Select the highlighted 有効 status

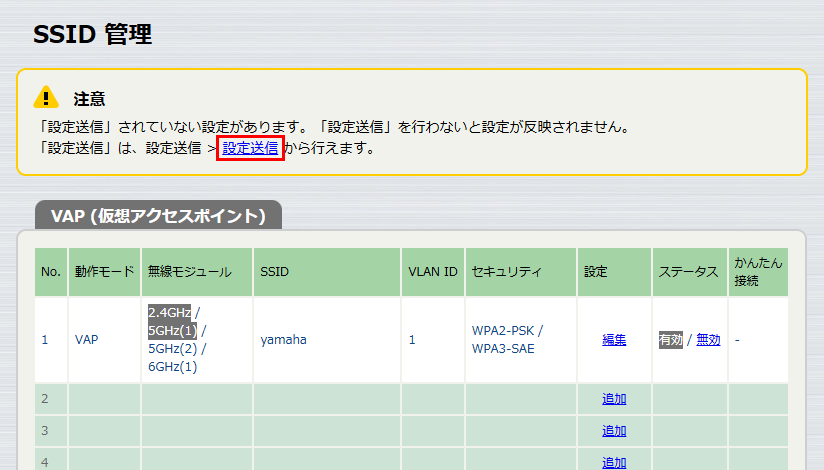[x=670, y=340]
